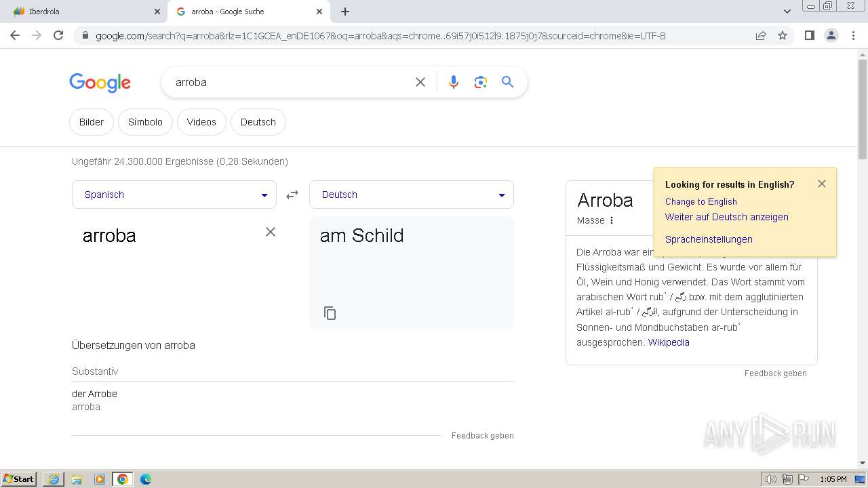Open a new browser tab
The width and height of the screenshot is (868, 488).
pos(345,12)
